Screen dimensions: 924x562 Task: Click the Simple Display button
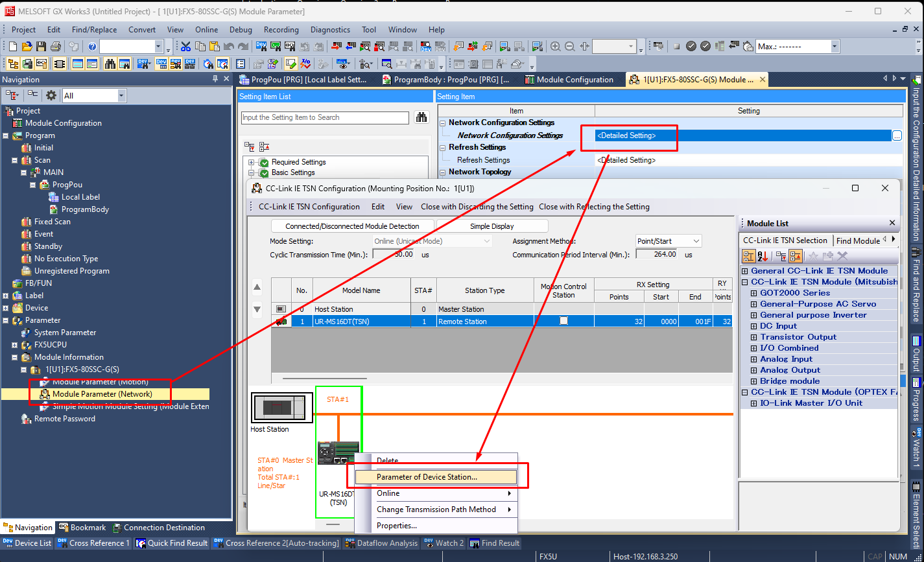tap(492, 226)
